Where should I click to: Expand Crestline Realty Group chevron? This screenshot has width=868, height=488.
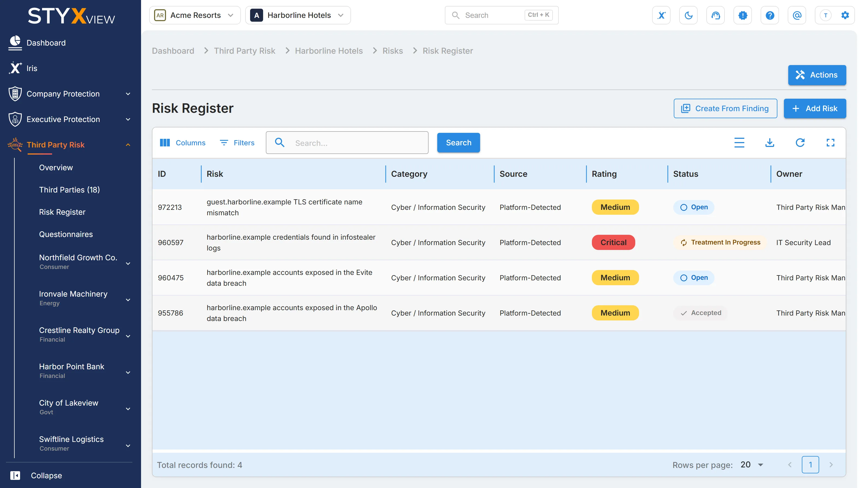[x=128, y=336]
